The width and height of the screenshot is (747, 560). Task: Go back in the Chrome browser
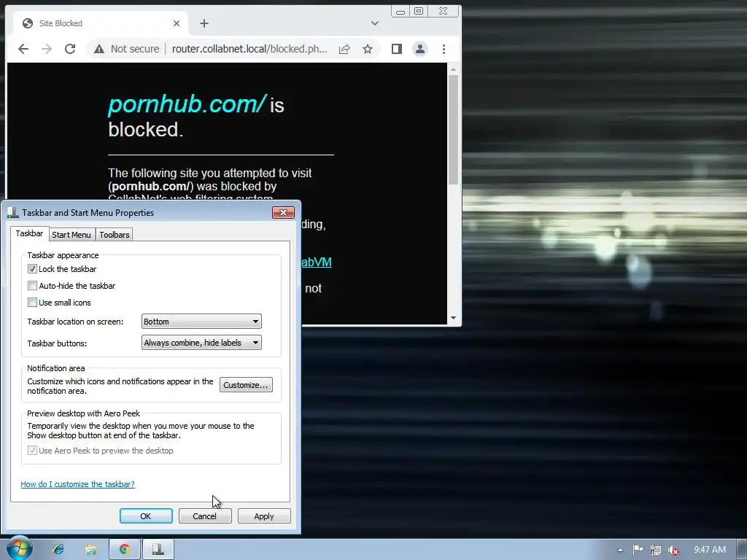pos(23,49)
